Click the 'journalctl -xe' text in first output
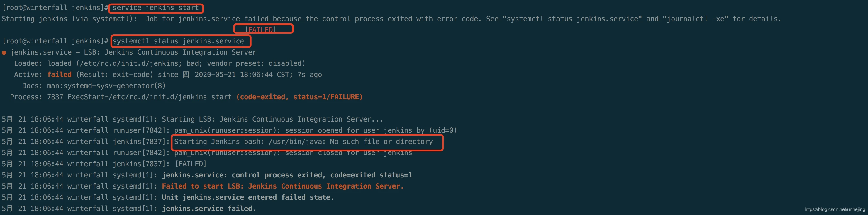 (x=697, y=19)
